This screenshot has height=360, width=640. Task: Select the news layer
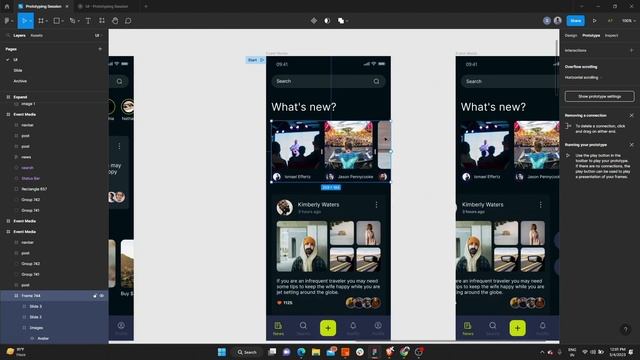pos(26,157)
